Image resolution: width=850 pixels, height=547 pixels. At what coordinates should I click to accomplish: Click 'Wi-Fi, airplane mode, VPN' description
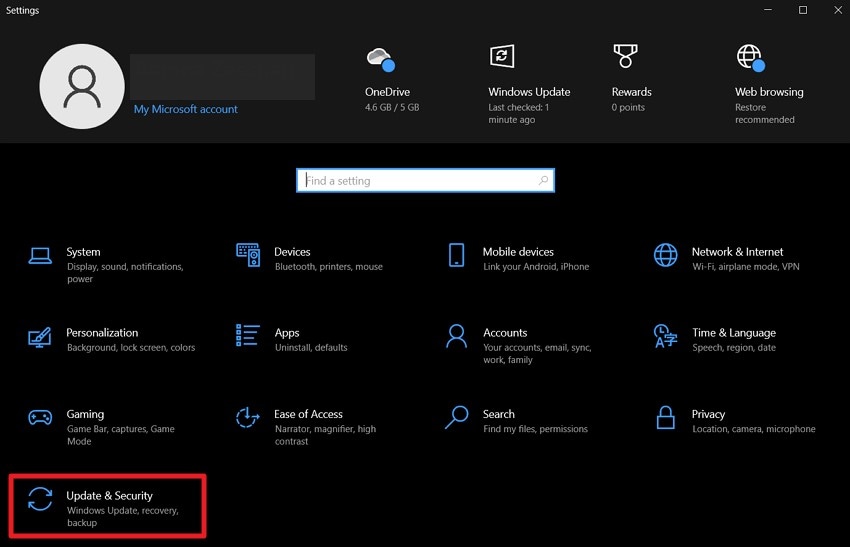click(745, 267)
